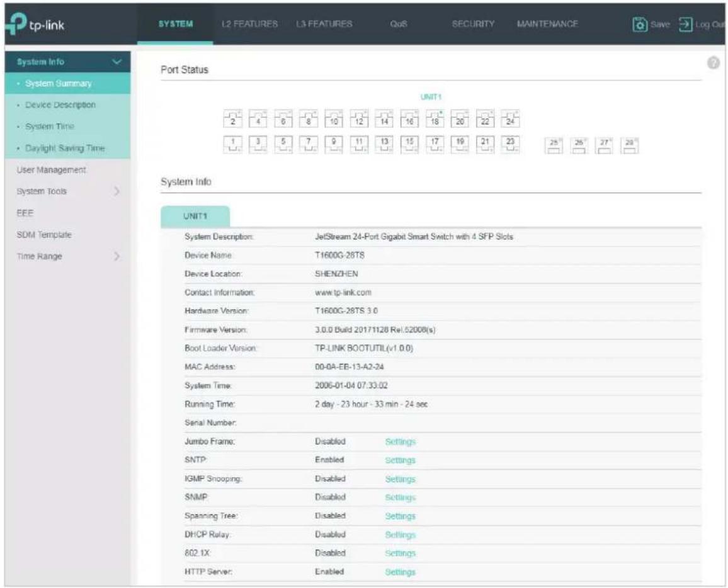Select port 12 icon in Port Status
728x588 pixels.
359,119
